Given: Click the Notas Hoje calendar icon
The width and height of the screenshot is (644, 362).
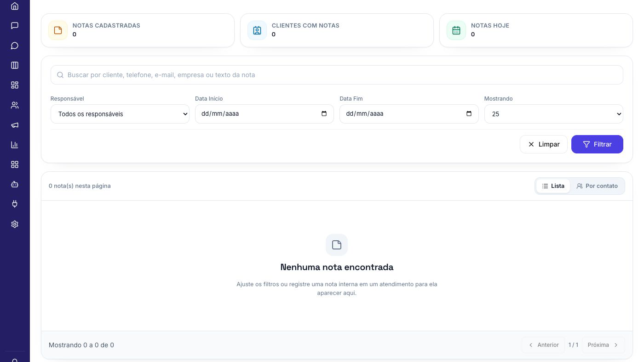Looking at the screenshot, I should click(x=456, y=30).
